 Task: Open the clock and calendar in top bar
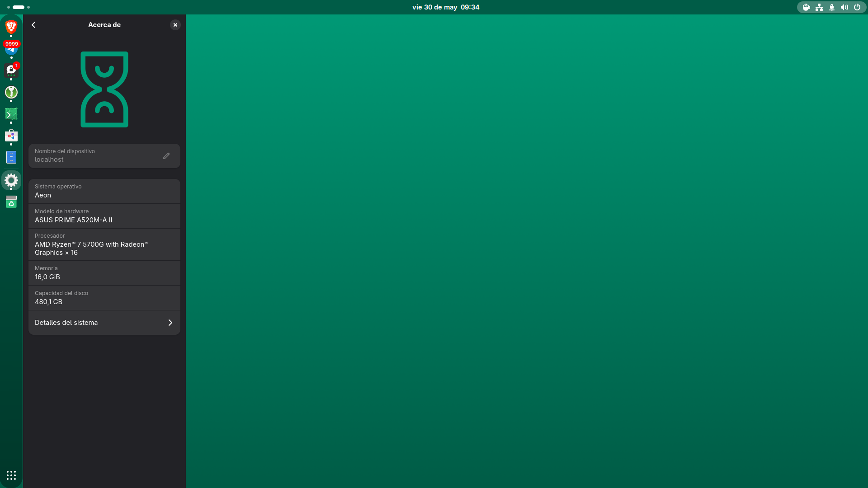pyautogui.click(x=446, y=7)
